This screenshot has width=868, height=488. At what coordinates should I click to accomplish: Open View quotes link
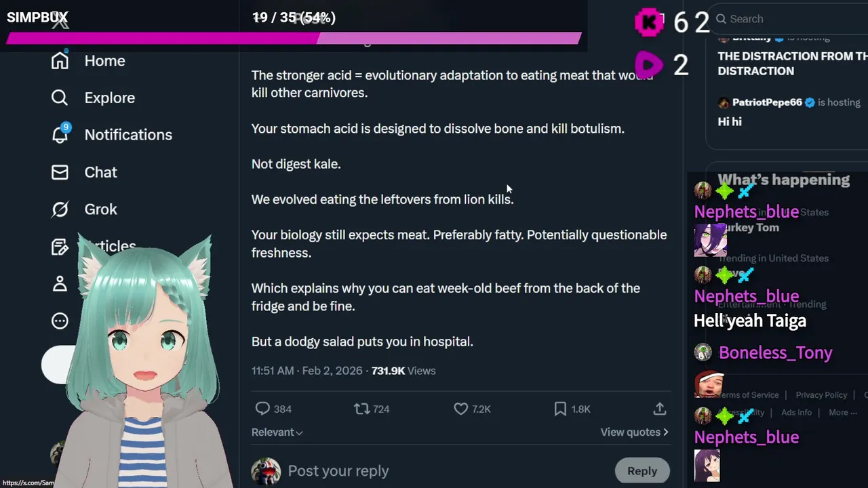pos(634,432)
